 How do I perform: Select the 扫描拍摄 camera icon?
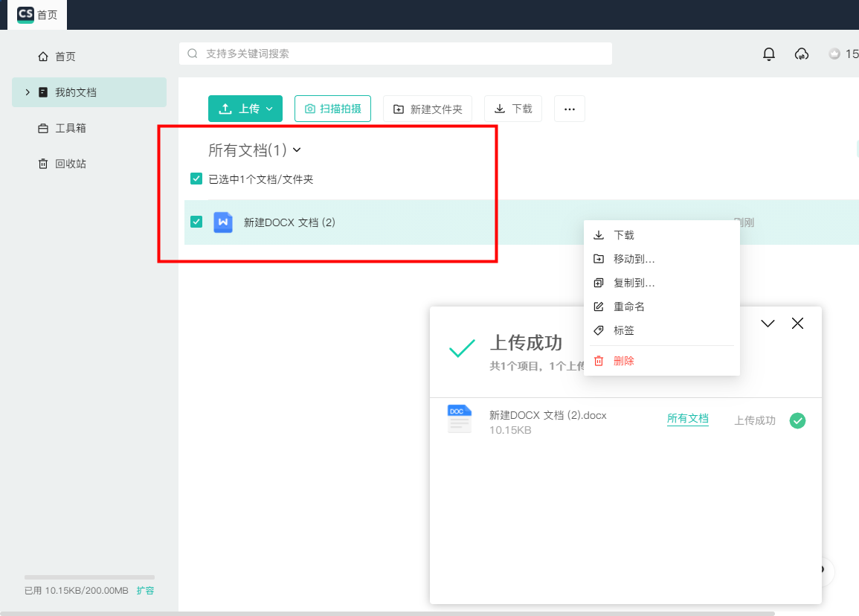pyautogui.click(x=311, y=108)
